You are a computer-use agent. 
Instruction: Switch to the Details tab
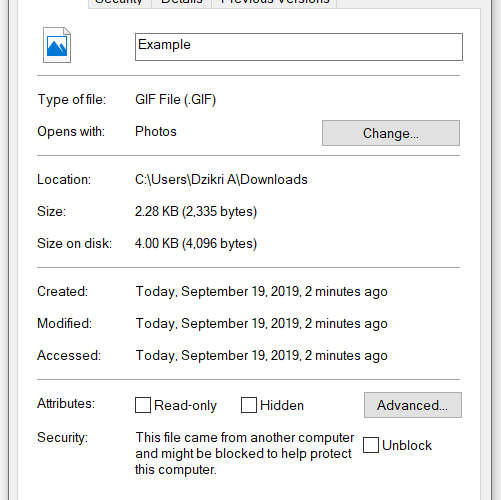click(x=182, y=3)
